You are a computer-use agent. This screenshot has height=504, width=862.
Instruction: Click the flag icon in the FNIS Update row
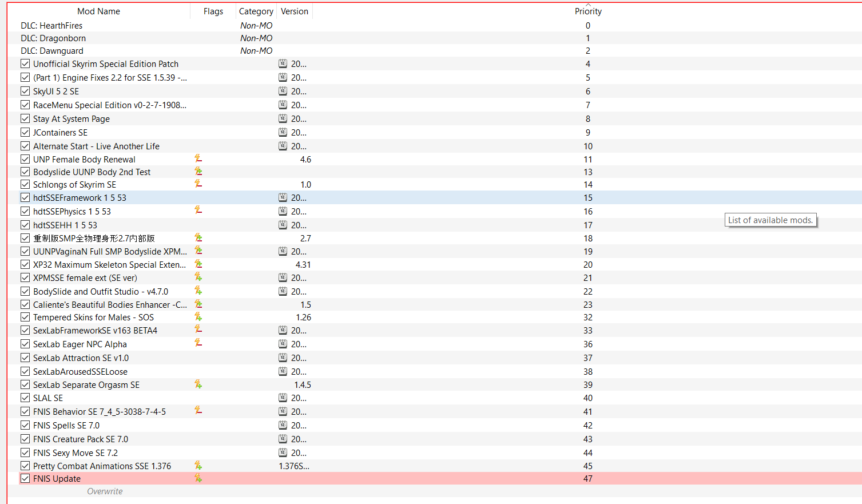[198, 478]
